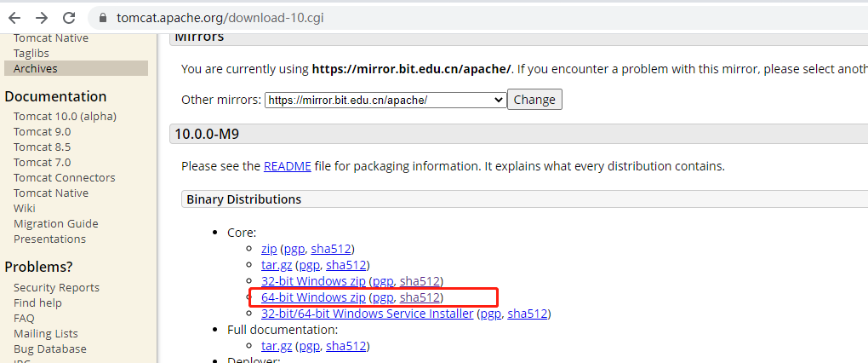Download the 64-bit Windows zip

pyautogui.click(x=313, y=297)
